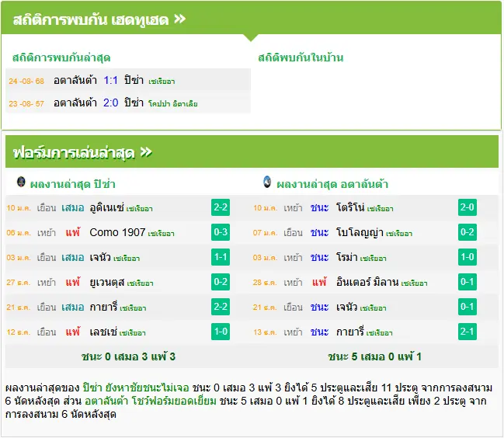Click the ปิซ่า link in the summary paragraph
504x438 pixels.
tap(92, 388)
